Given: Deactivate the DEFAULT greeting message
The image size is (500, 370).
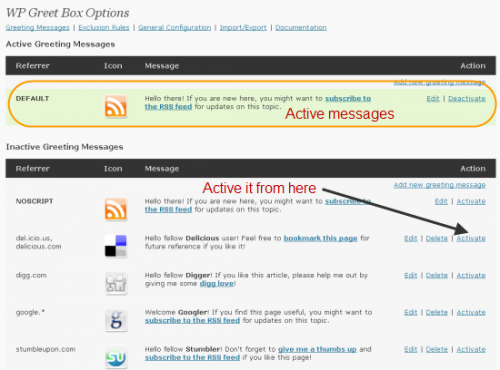Looking at the screenshot, I should pyautogui.click(x=467, y=99).
